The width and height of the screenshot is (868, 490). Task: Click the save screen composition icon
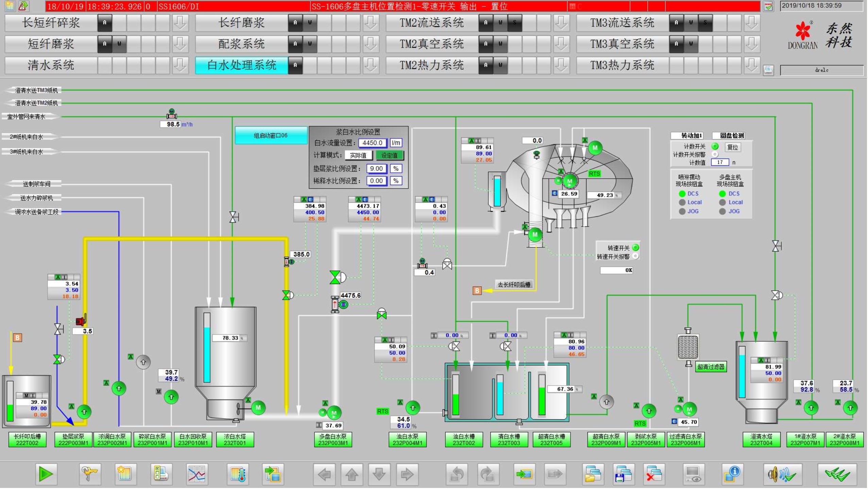tap(623, 475)
